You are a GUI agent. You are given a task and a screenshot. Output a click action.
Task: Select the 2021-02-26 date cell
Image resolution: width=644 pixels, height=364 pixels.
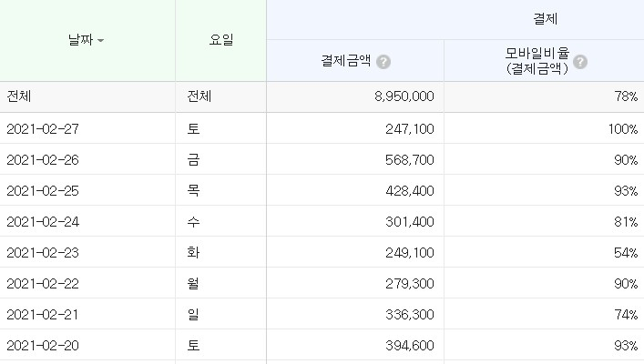point(43,159)
